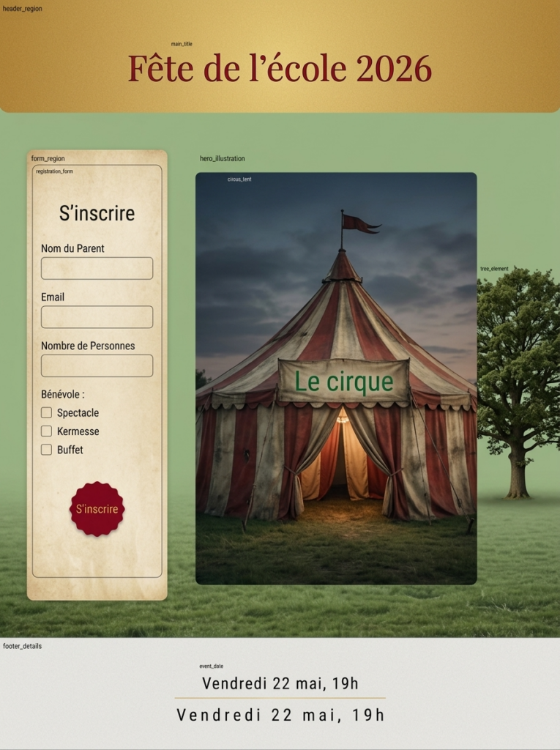
Task: Check the Spectacle volunteer checkbox
Action: 46,413
